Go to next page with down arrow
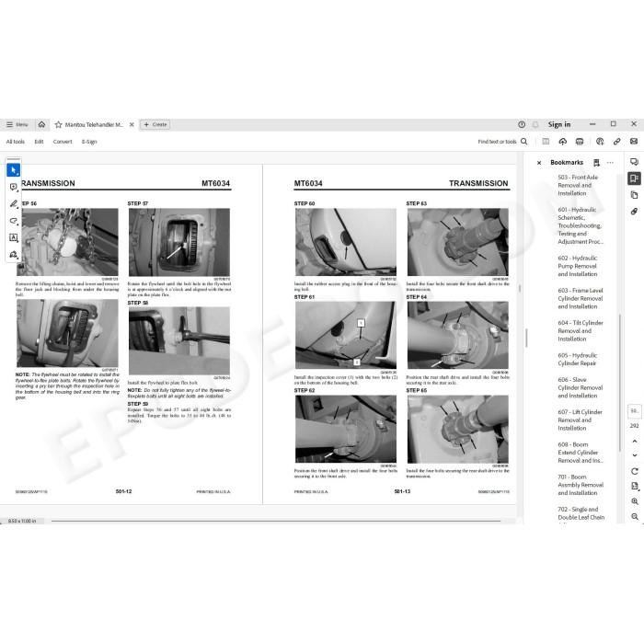This screenshot has height=644, width=644. (x=635, y=455)
